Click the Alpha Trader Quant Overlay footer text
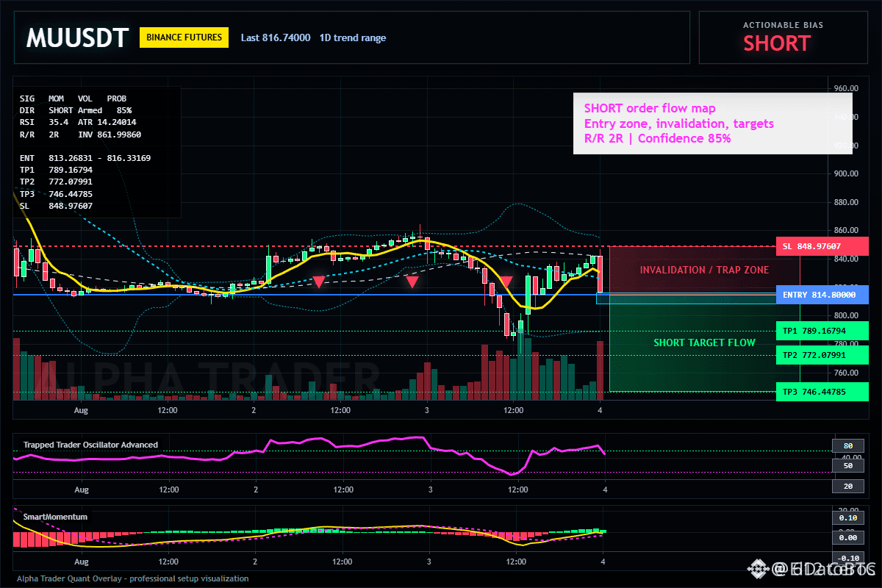Viewport: 882px width, 588px height. pyautogui.click(x=133, y=578)
